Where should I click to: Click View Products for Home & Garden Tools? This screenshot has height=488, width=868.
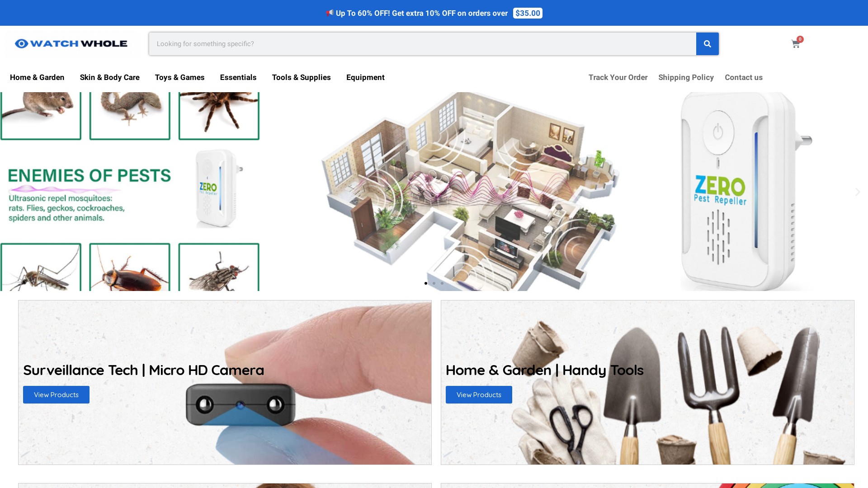point(479,394)
